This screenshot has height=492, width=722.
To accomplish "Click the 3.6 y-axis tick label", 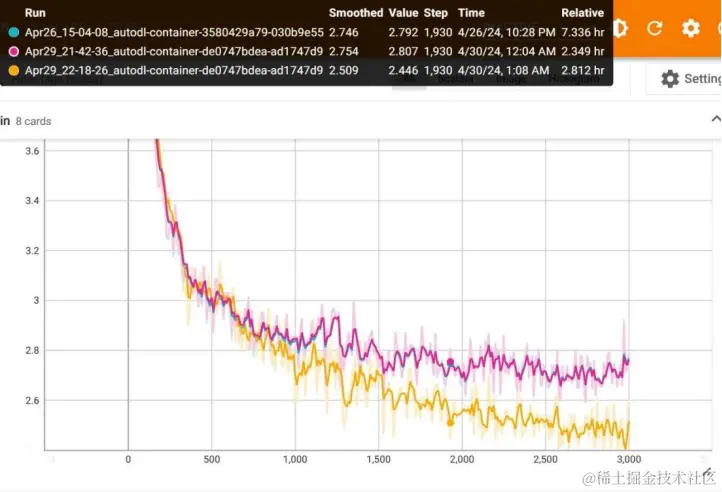I will click(x=32, y=151).
